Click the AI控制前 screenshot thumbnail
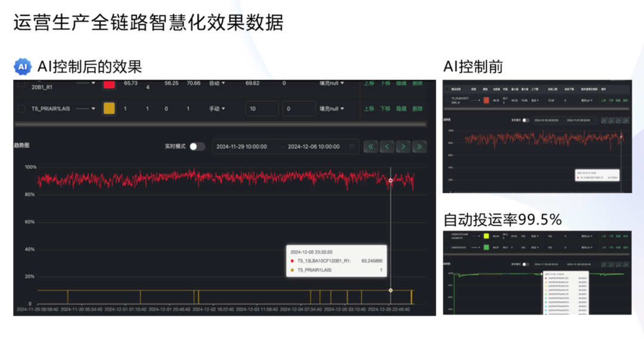Viewport: 644px width, 348px height. click(x=537, y=136)
